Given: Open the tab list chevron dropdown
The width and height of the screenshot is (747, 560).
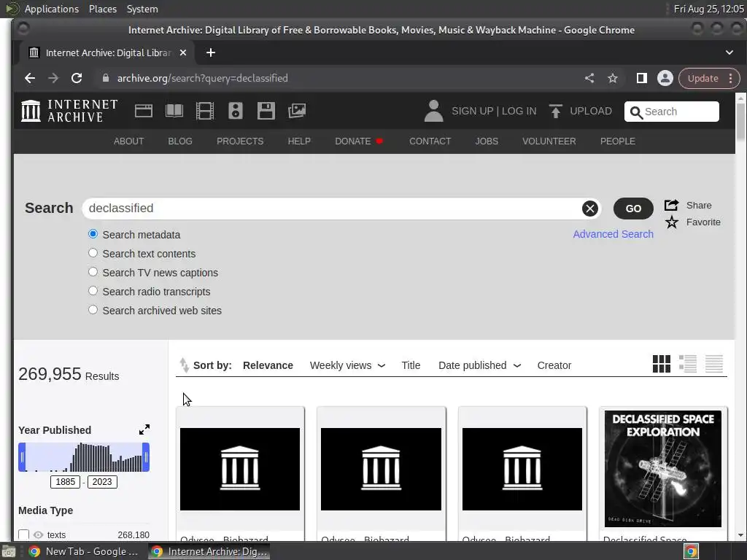Looking at the screenshot, I should tap(729, 52).
